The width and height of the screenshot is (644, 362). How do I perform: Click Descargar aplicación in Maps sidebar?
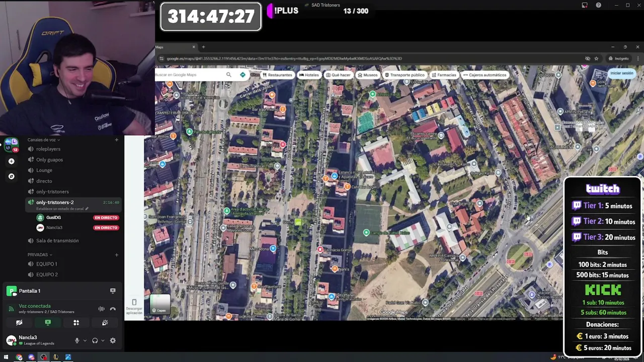coord(134,307)
